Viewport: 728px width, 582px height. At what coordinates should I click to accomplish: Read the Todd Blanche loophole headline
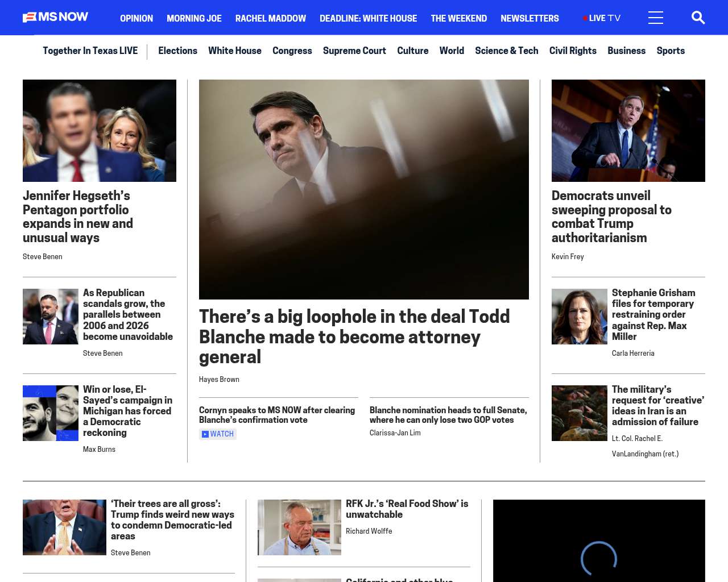click(354, 336)
